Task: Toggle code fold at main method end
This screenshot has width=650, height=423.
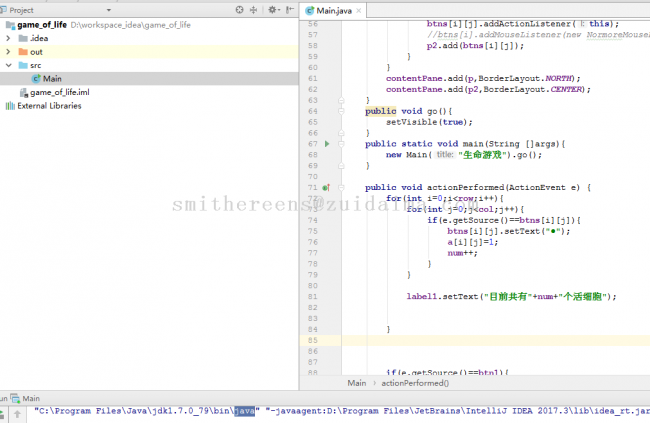Action: point(341,166)
